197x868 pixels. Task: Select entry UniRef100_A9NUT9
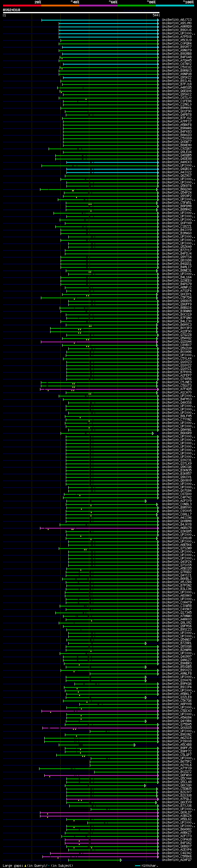[x=177, y=50]
